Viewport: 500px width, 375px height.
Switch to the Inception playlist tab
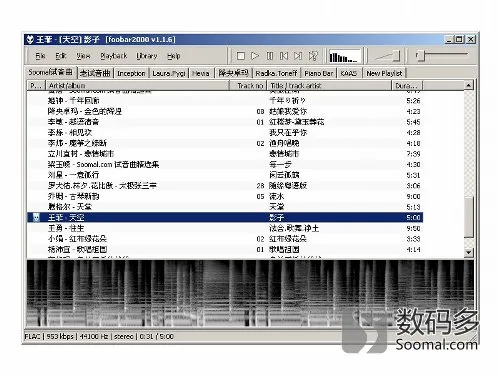[x=131, y=73]
